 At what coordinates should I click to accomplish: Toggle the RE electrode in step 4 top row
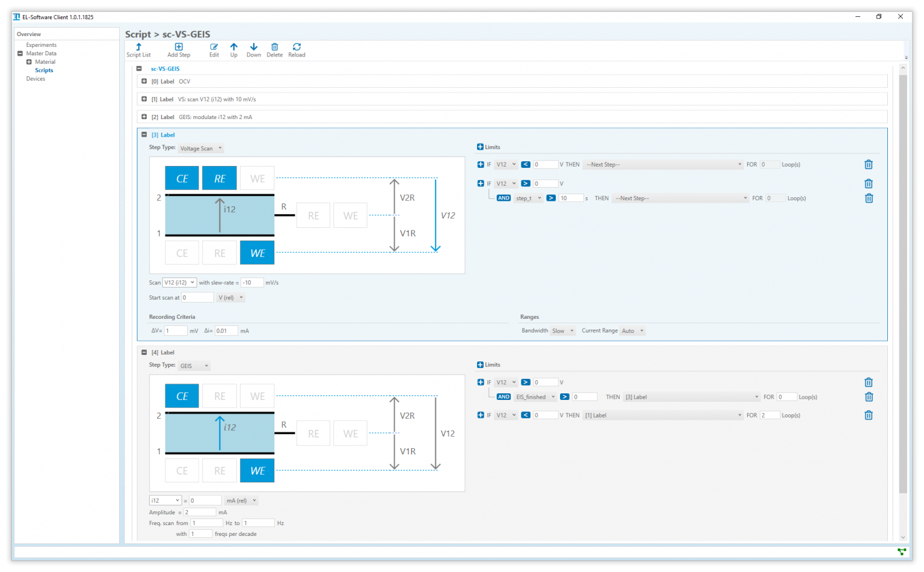click(x=220, y=396)
